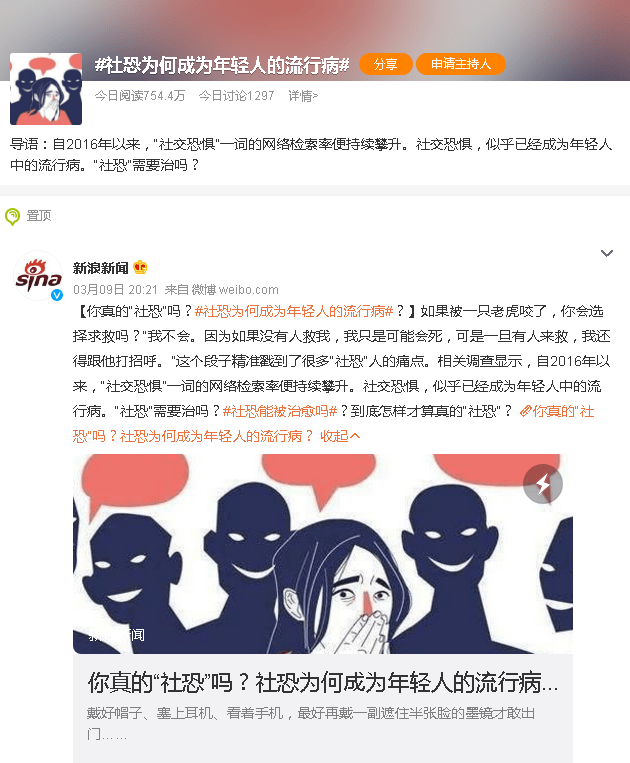Open the 微博 weibo.com source link
The image size is (630, 763).
pos(235,290)
